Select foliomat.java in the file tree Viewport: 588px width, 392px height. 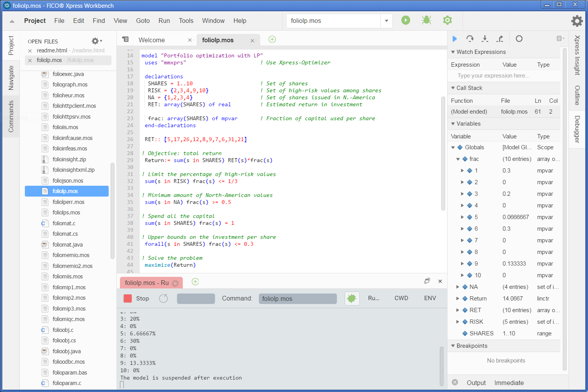[68, 245]
